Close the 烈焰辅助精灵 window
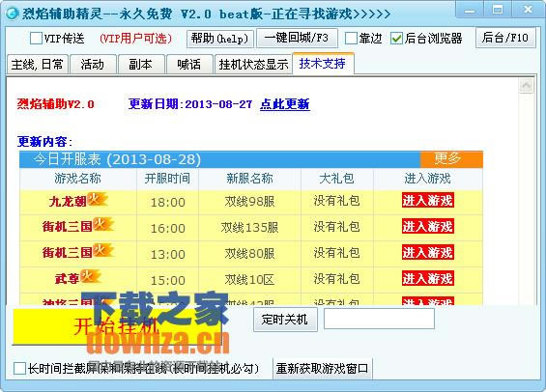546x392 pixels. 528,10
